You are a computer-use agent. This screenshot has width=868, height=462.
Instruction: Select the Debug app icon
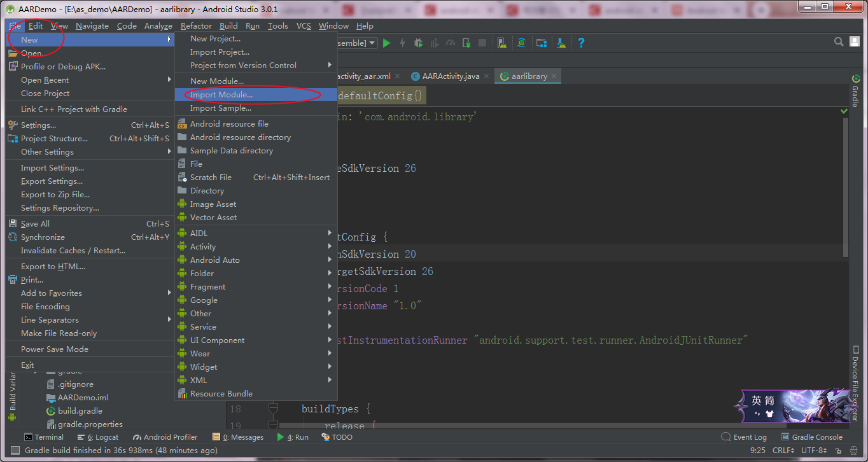418,43
